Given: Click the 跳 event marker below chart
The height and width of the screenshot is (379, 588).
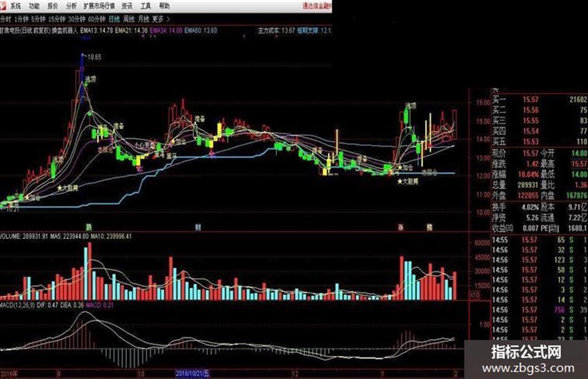Looking at the screenshot, I should pos(89,227).
